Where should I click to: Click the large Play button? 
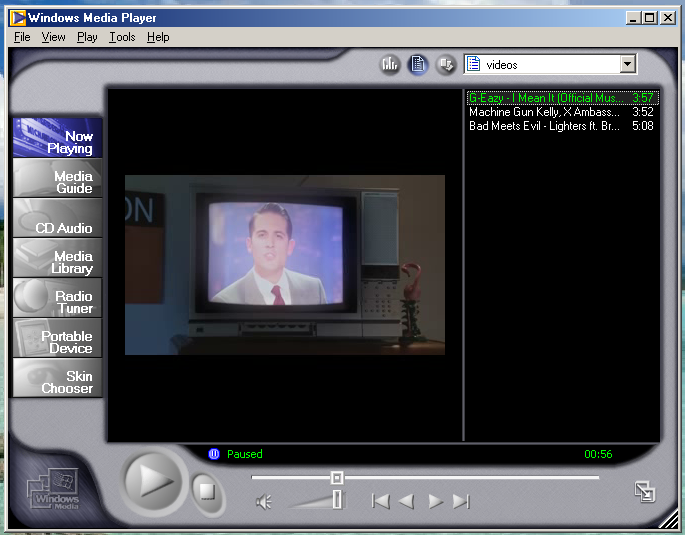click(x=153, y=482)
